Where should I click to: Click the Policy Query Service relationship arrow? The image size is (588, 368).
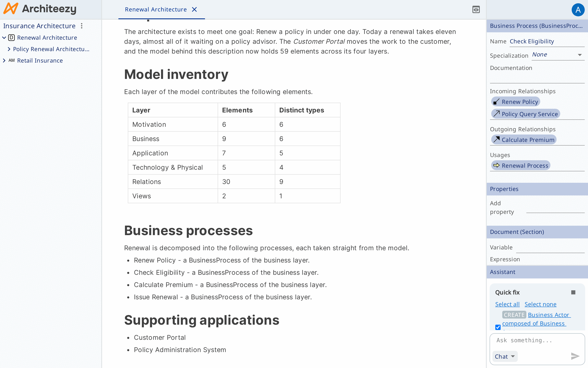pyautogui.click(x=496, y=114)
